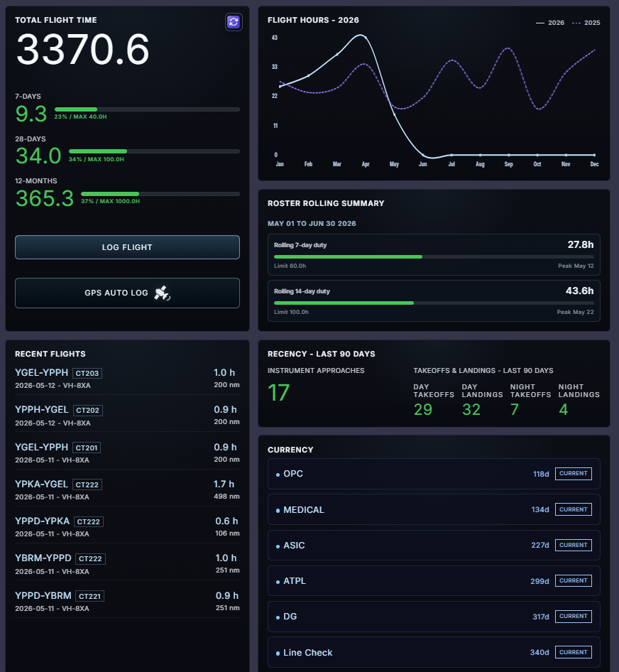The width and height of the screenshot is (619, 672).
Task: Open the YPPD-YBRM CT221 flight row
Action: coord(127,601)
